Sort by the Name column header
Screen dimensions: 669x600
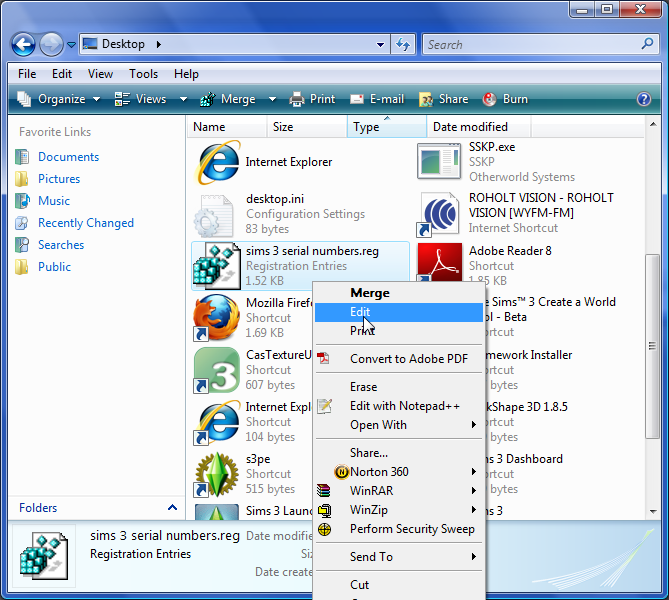tap(227, 127)
